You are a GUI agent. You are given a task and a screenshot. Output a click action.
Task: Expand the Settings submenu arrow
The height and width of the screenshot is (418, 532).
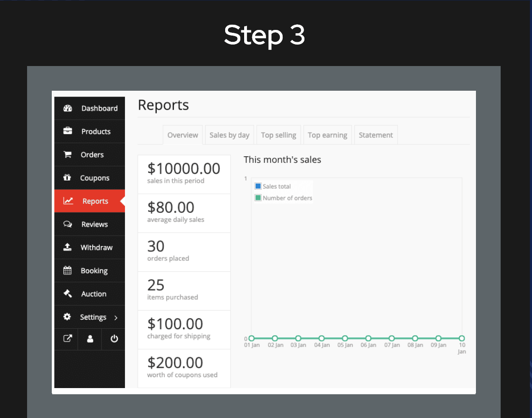[x=116, y=317]
